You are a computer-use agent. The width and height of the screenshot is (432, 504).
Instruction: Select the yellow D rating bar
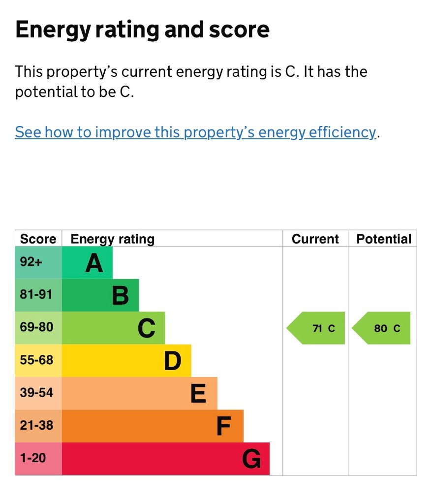pos(126,361)
